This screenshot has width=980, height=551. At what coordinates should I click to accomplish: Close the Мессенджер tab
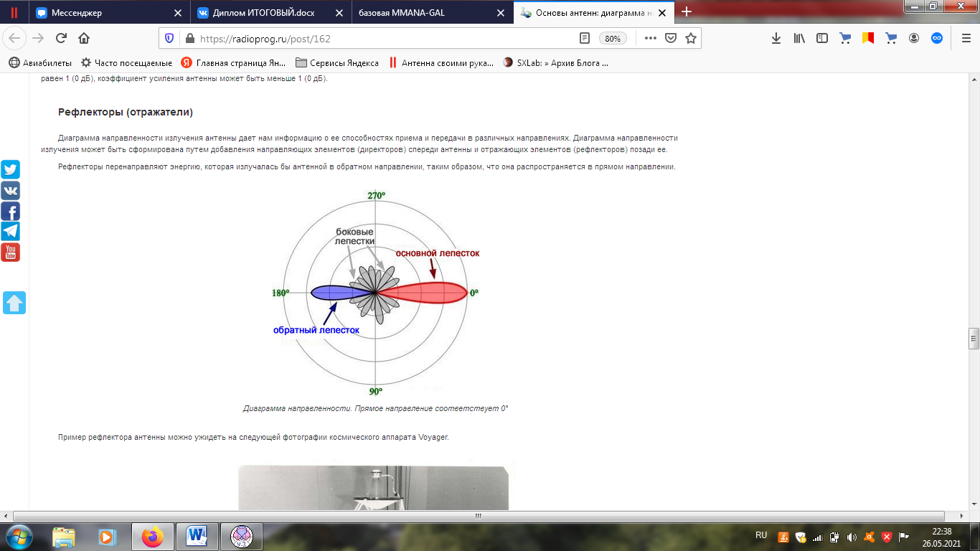point(179,12)
